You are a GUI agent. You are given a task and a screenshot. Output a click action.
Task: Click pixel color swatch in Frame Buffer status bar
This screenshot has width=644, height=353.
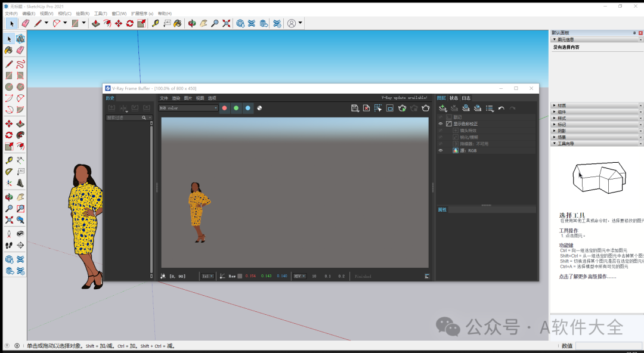[240, 276]
